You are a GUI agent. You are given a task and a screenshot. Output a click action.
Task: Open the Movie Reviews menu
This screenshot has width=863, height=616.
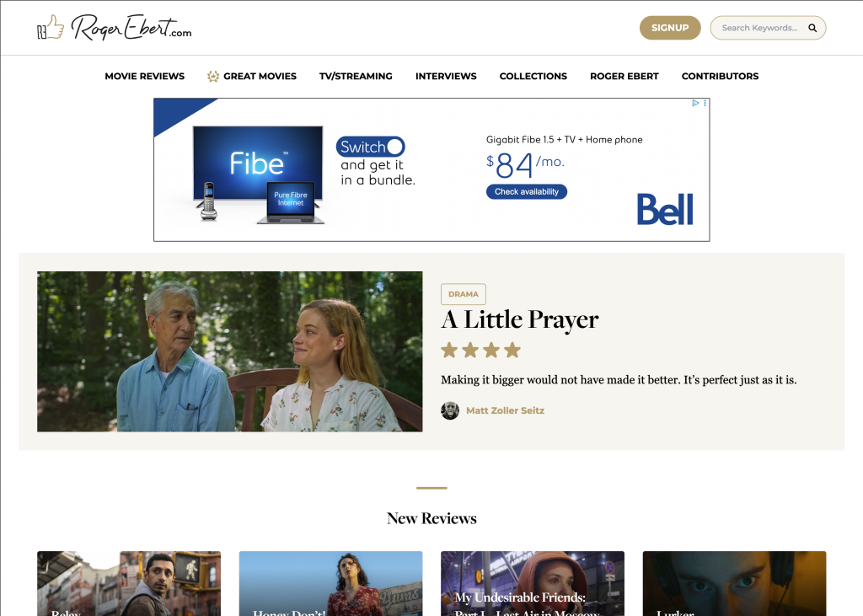[x=145, y=76]
